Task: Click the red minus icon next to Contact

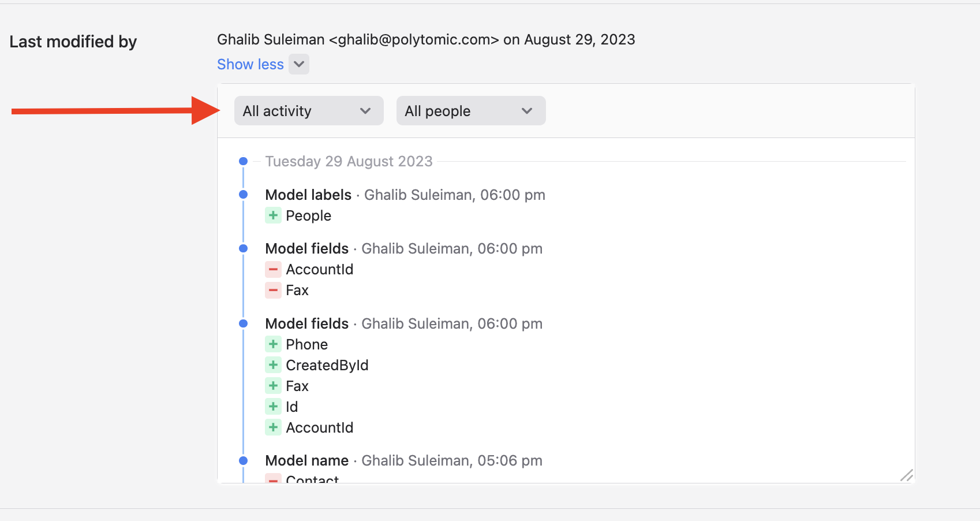Action: point(272,479)
